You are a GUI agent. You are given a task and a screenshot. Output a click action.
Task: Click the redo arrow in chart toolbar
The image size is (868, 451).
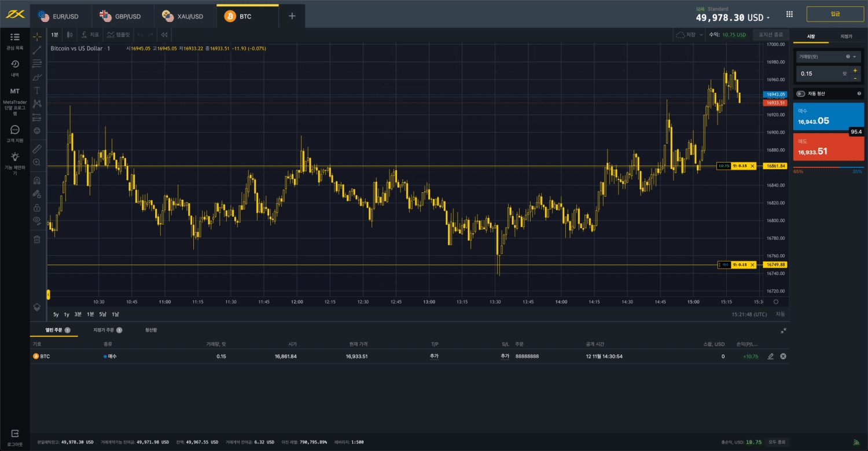[150, 35]
